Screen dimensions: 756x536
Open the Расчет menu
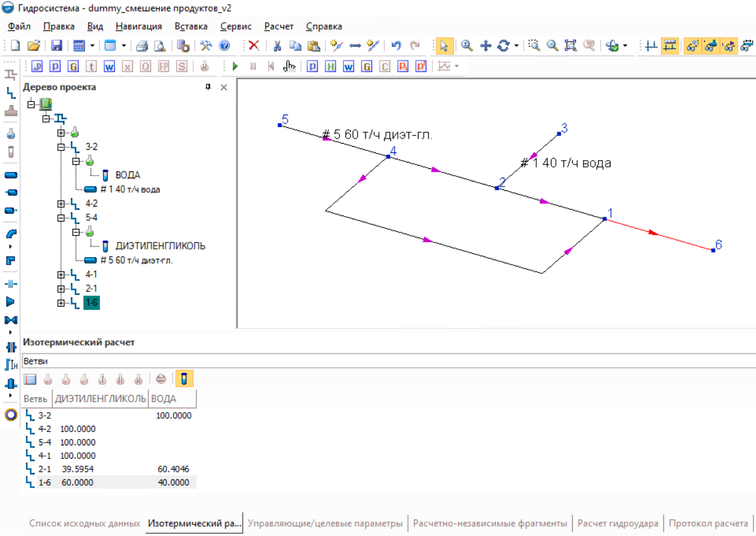click(278, 26)
